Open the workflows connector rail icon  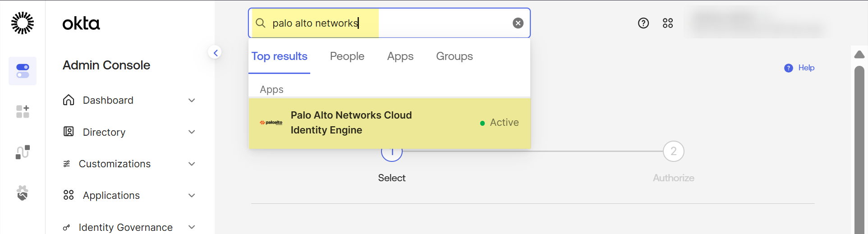click(23, 152)
